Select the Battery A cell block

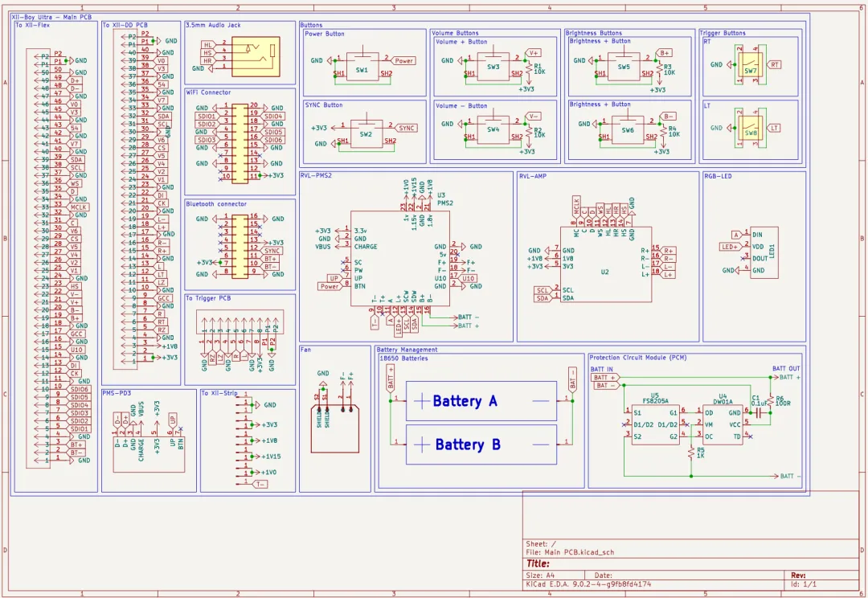tap(481, 401)
